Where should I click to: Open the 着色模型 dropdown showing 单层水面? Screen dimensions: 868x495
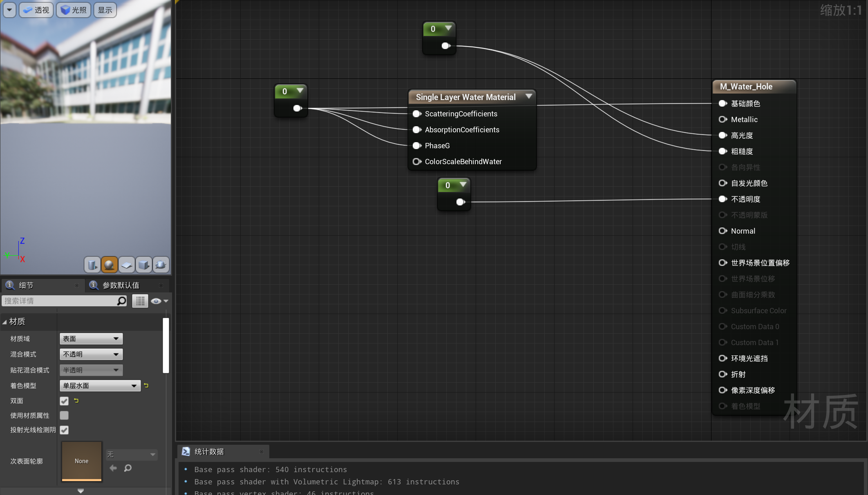(100, 386)
